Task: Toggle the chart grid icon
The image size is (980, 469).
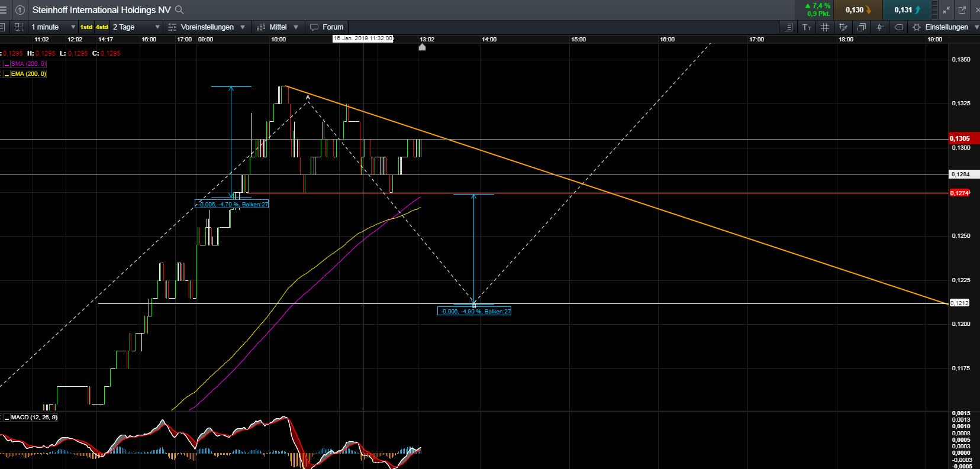Action: pyautogui.click(x=825, y=27)
